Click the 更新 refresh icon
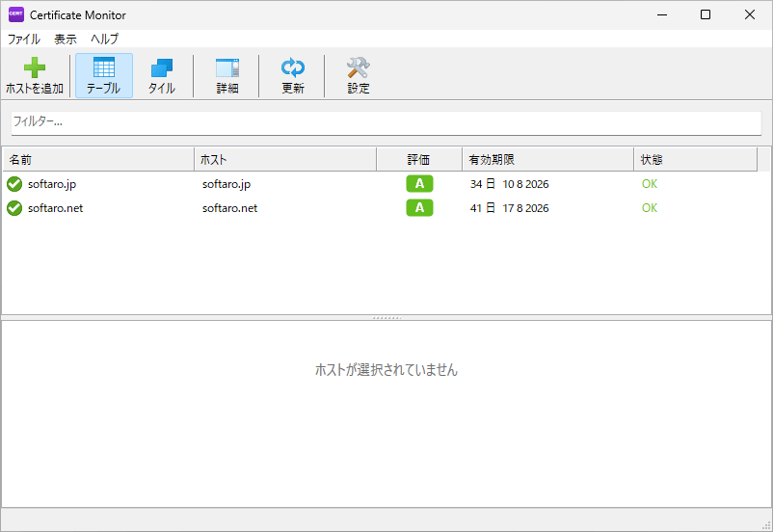 [x=293, y=68]
